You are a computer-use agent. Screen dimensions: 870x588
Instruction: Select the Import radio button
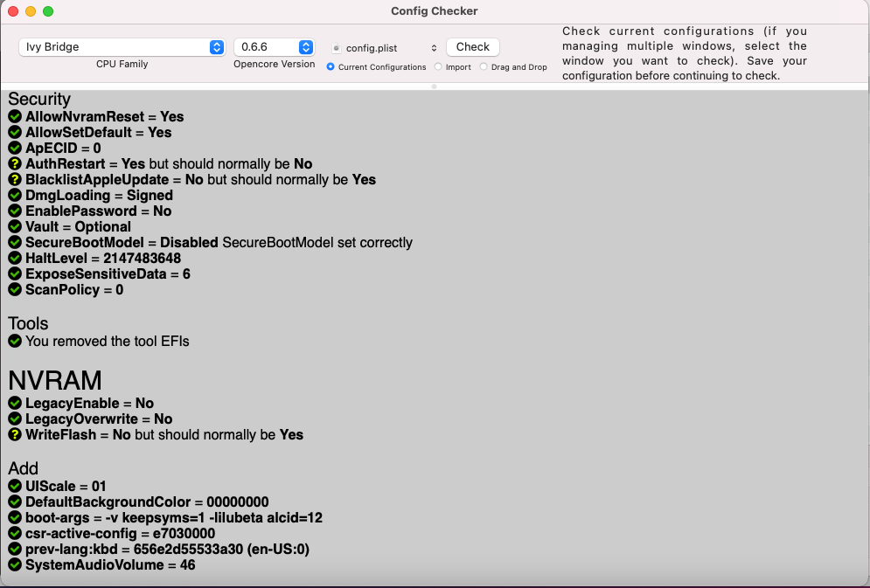pos(438,66)
